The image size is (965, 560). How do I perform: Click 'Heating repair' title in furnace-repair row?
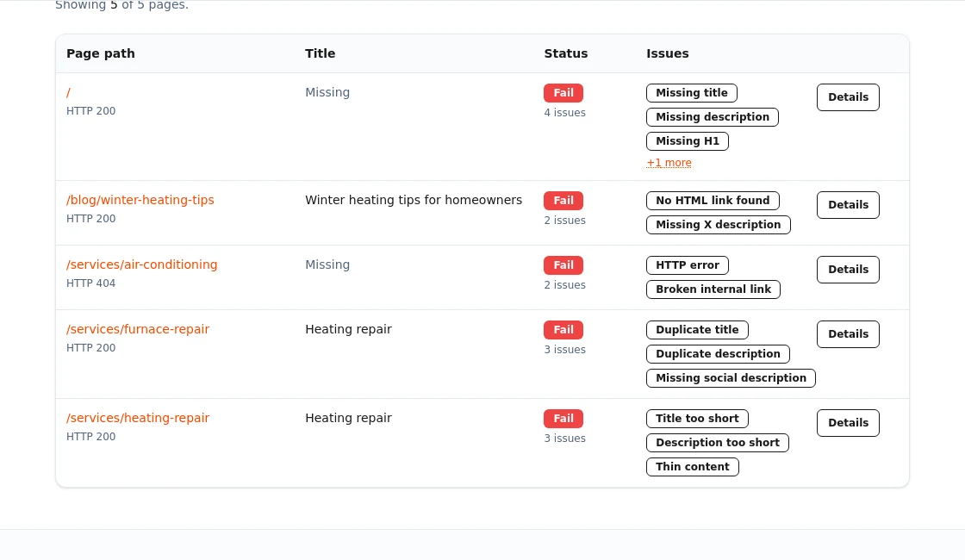348,329
